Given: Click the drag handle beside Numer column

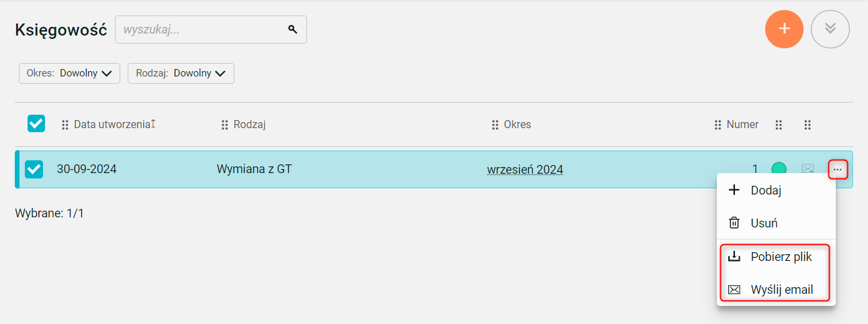Looking at the screenshot, I should click(718, 125).
